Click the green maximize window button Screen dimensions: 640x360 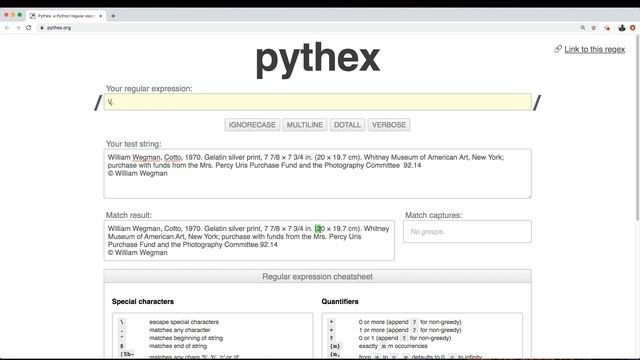(x=20, y=15)
